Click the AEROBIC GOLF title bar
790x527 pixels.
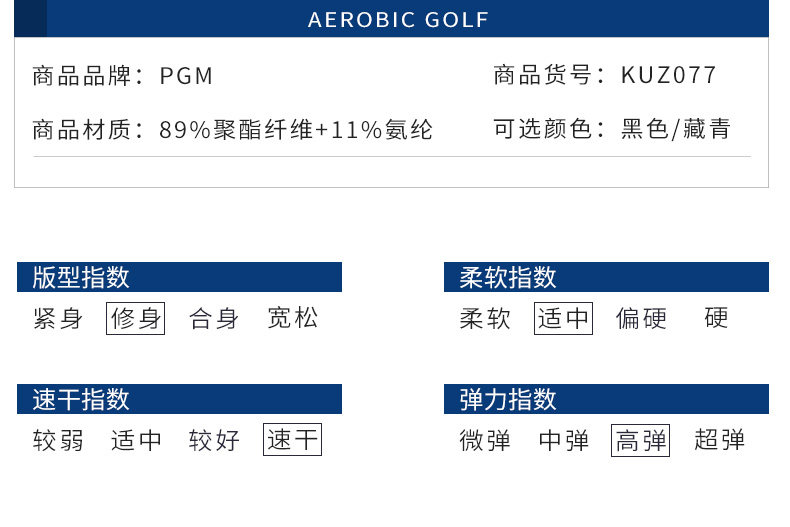point(398,20)
